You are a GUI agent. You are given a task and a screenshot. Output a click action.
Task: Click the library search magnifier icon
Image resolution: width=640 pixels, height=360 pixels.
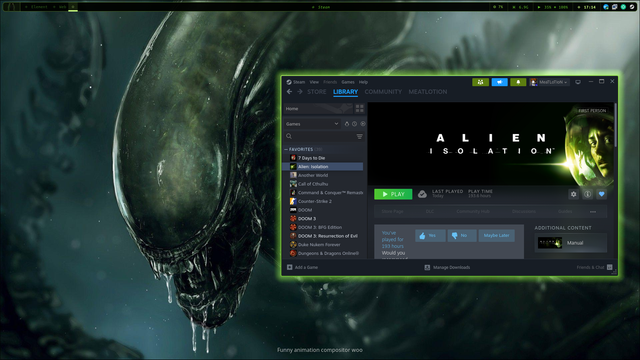(x=289, y=136)
